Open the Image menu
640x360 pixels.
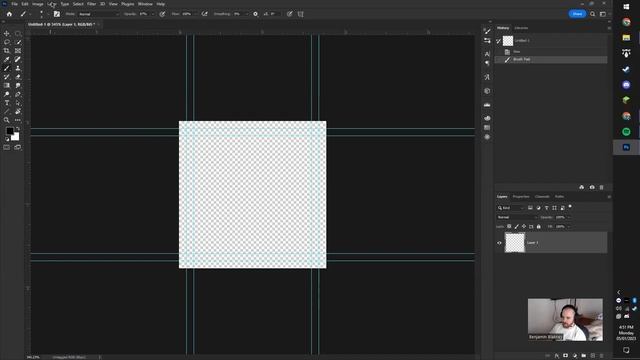point(38,4)
